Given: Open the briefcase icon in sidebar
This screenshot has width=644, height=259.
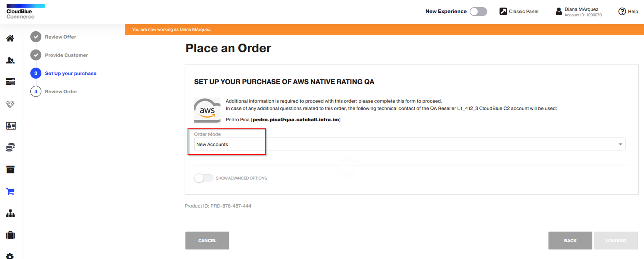Looking at the screenshot, I should tap(10, 235).
